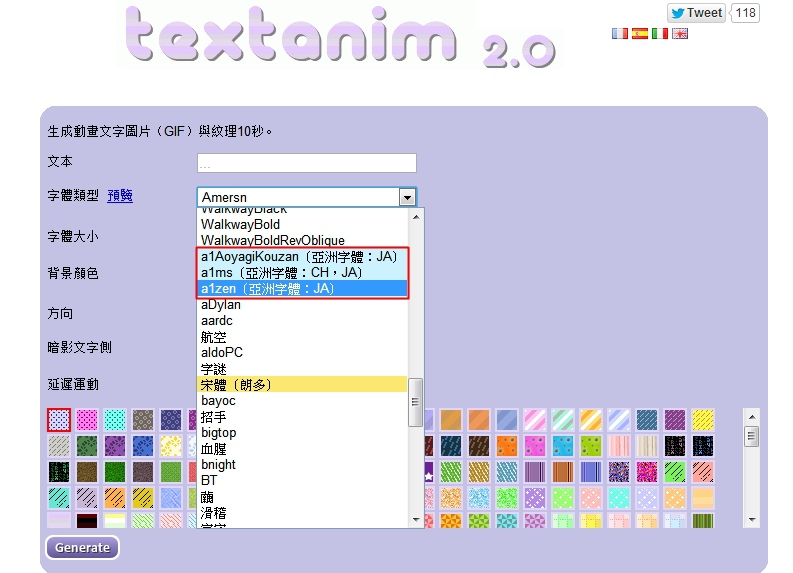Click the textanim 2.0 logo
This screenshot has height=573, width=793.
pos(340,35)
